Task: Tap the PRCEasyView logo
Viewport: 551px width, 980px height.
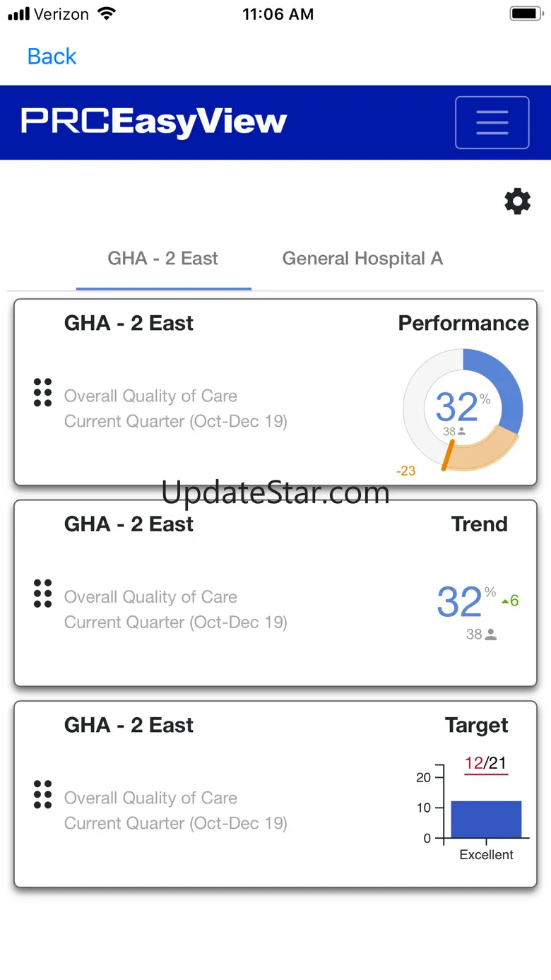Action: pos(154,122)
